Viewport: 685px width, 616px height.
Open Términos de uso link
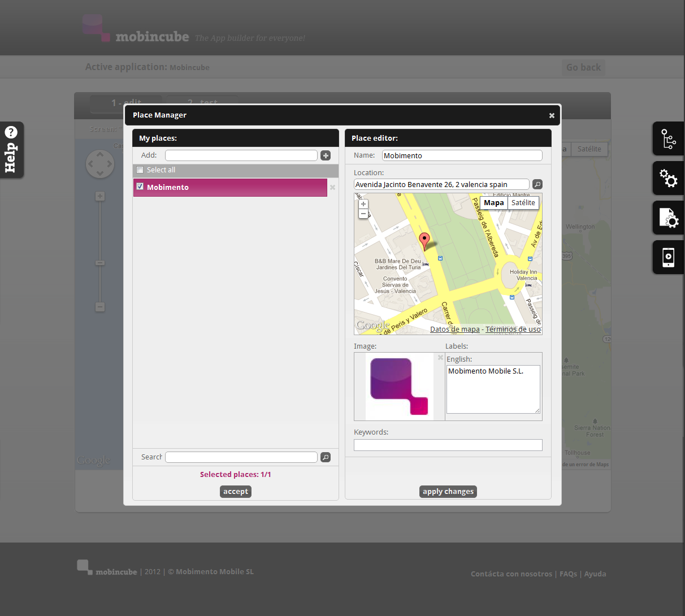tap(513, 329)
